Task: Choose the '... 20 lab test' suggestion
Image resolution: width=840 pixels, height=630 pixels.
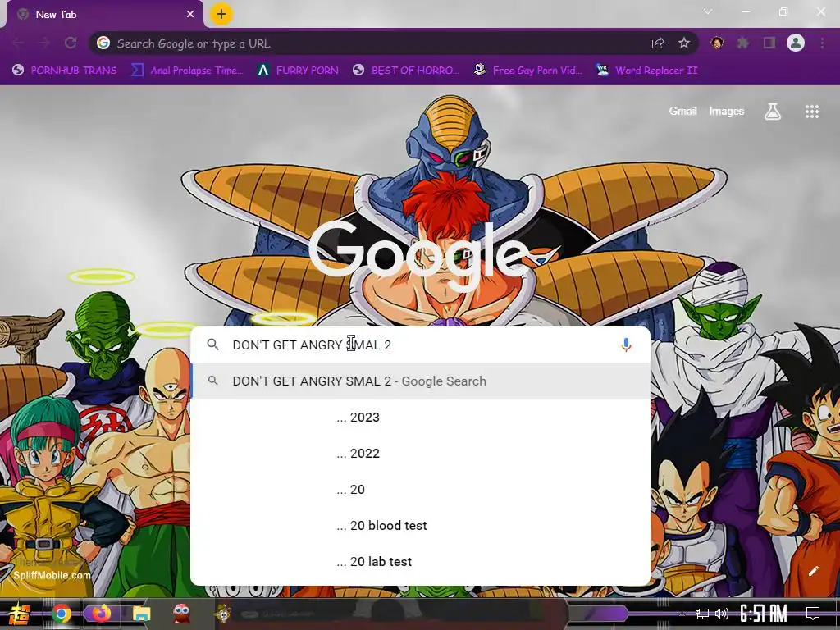Action: [421, 561]
